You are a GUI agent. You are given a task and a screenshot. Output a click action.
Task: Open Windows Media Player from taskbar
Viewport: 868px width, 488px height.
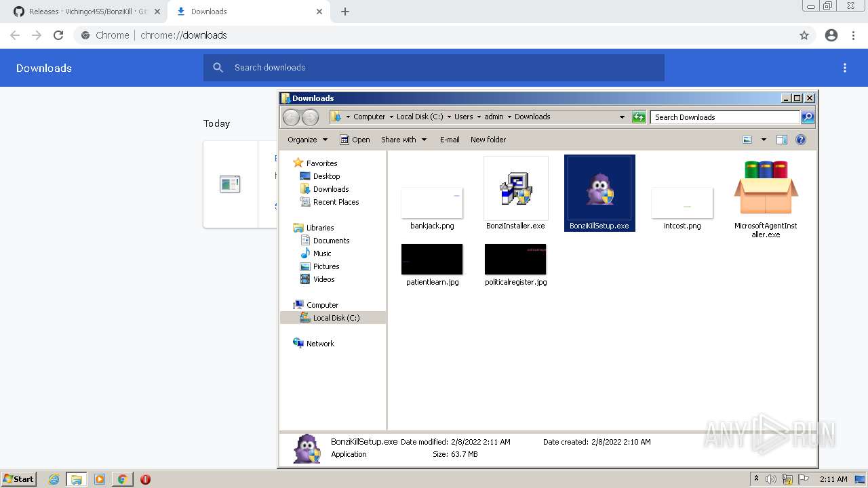(100, 479)
